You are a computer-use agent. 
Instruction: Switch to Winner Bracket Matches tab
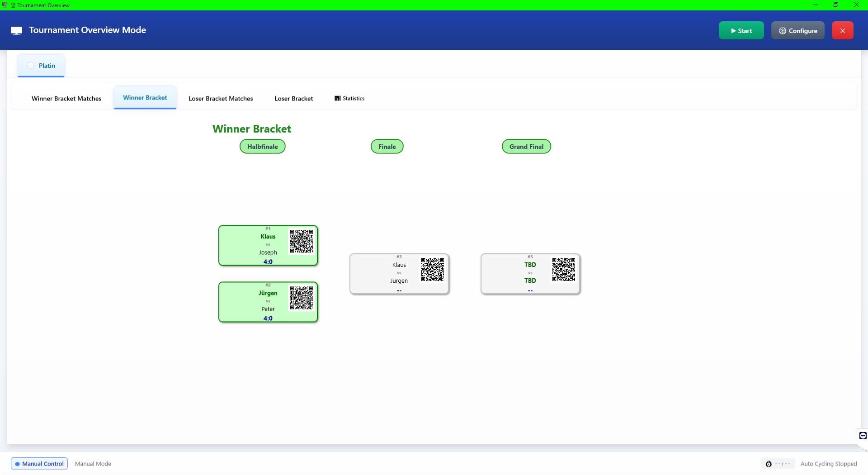tap(66, 98)
